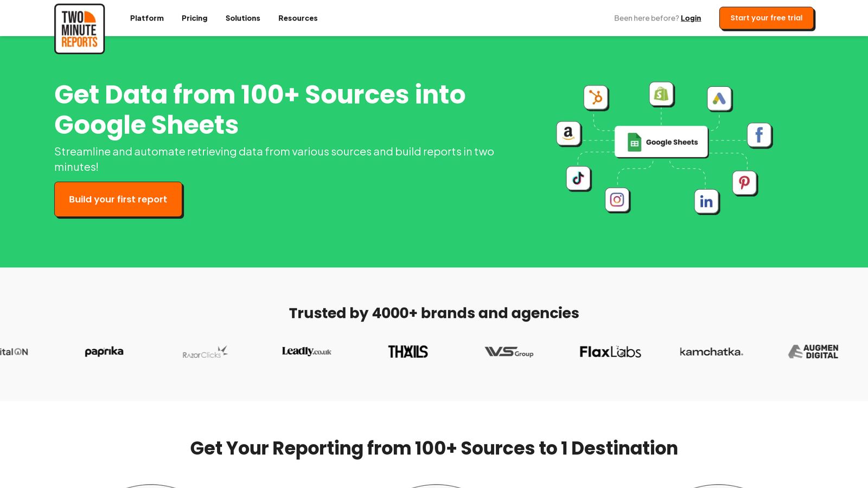Click the FlaxLabs brand logo
868x488 pixels.
pyautogui.click(x=610, y=352)
